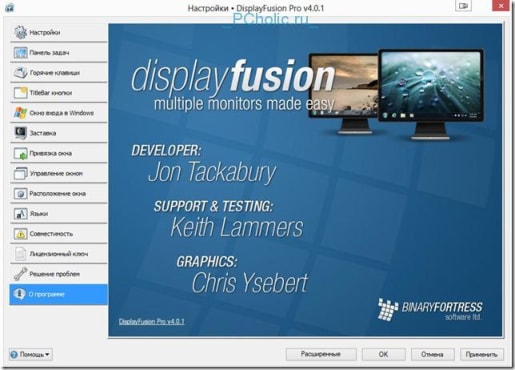The width and height of the screenshot is (515, 370).
Task: Select Управление окном section
Action: click(x=56, y=173)
